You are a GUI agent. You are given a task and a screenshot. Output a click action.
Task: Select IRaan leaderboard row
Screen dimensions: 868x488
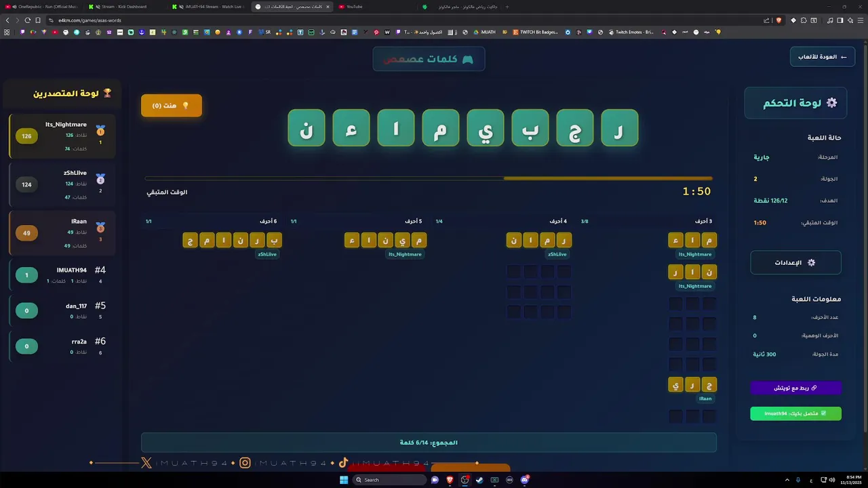point(62,233)
